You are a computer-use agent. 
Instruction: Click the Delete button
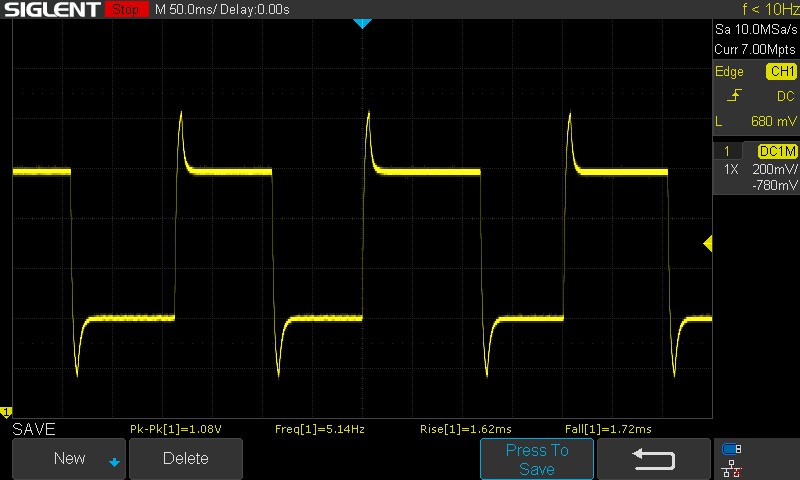[186, 458]
